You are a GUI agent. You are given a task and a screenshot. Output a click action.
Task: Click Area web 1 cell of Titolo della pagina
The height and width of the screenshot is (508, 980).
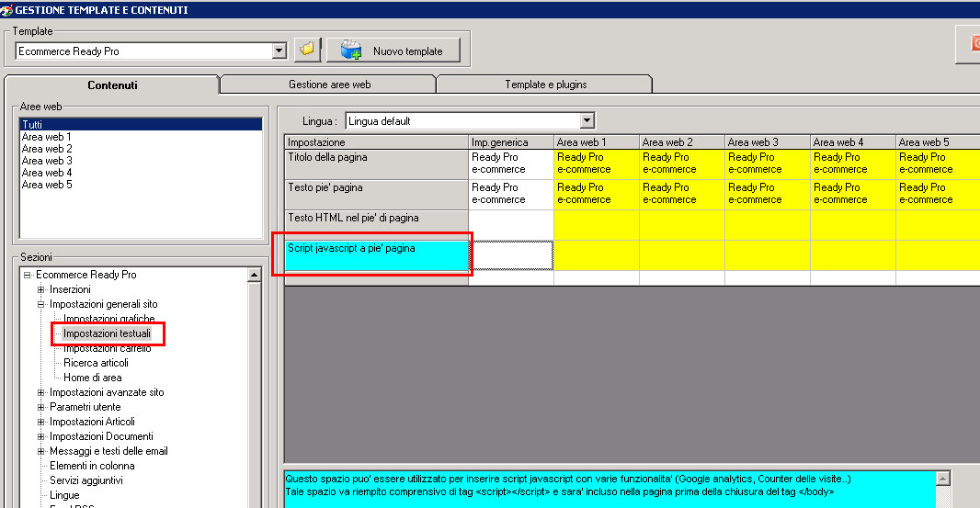point(597,164)
